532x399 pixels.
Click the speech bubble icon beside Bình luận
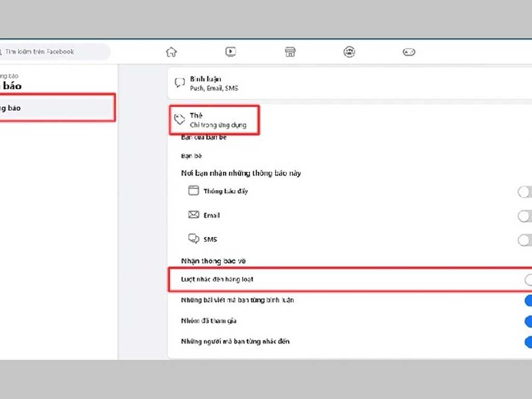pyautogui.click(x=179, y=83)
